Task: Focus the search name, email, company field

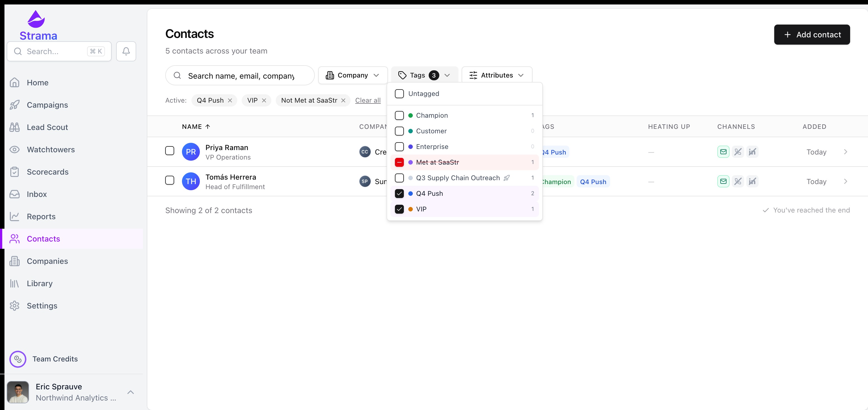Action: tap(239, 75)
